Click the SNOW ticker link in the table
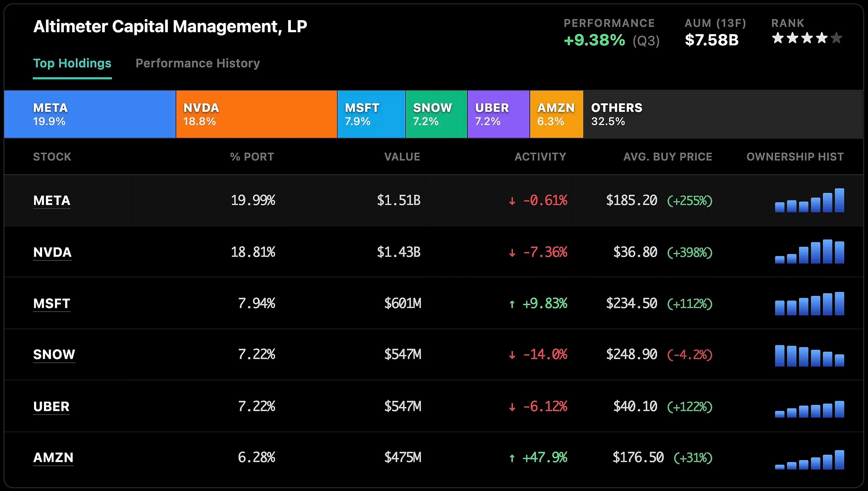 coord(54,354)
